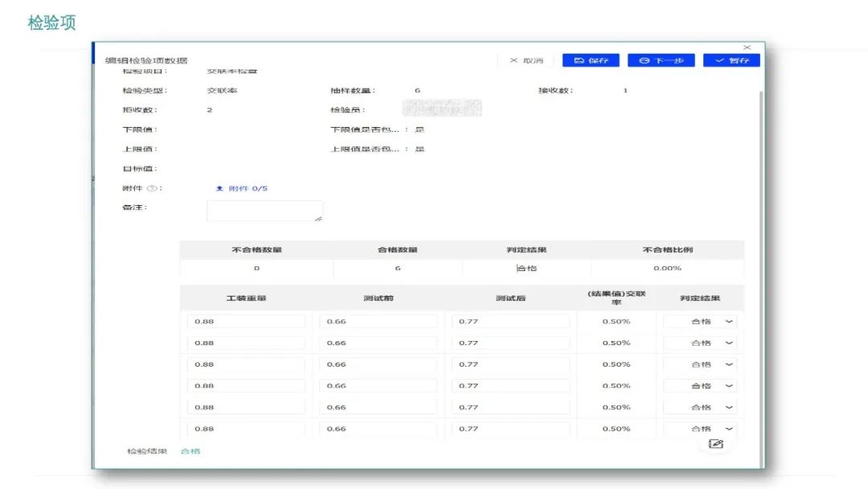Click the 附件 0/5 upload link
Viewport: 868px width, 489px height.
coord(241,188)
